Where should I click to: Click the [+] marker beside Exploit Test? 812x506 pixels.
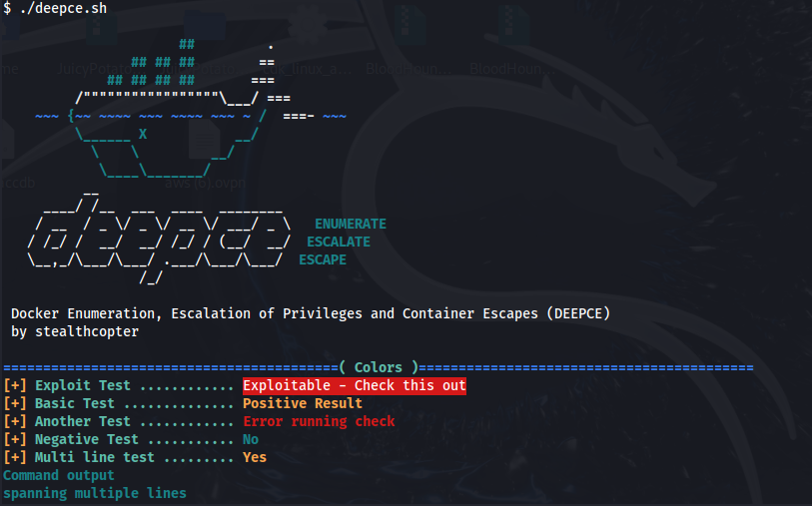(x=15, y=385)
